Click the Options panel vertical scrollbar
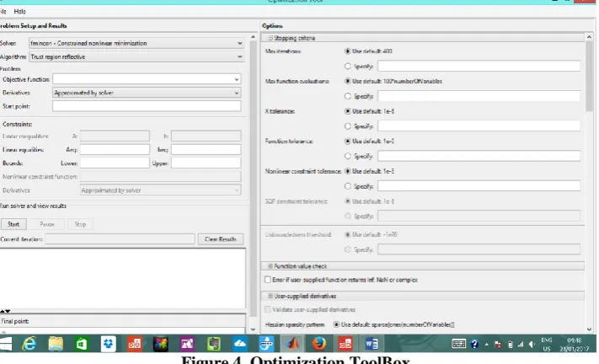 point(589,77)
